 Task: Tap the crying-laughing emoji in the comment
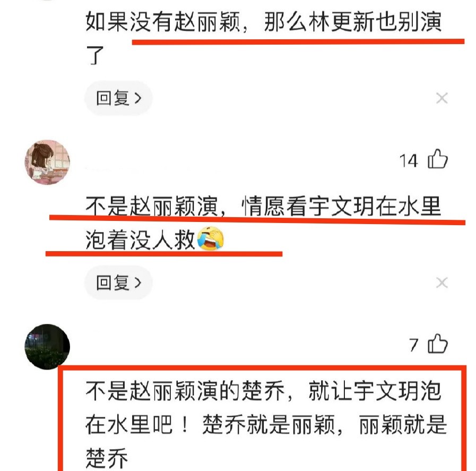pos(210,239)
